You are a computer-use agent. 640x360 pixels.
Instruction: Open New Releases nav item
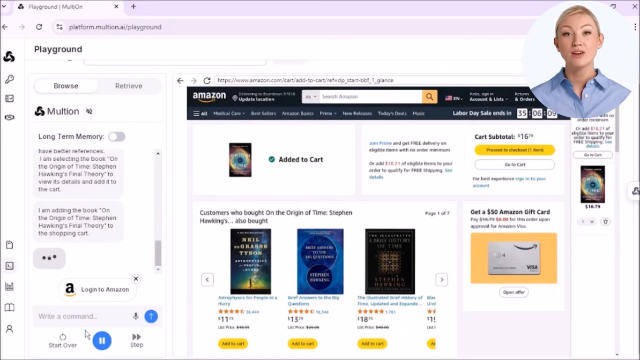357,113
